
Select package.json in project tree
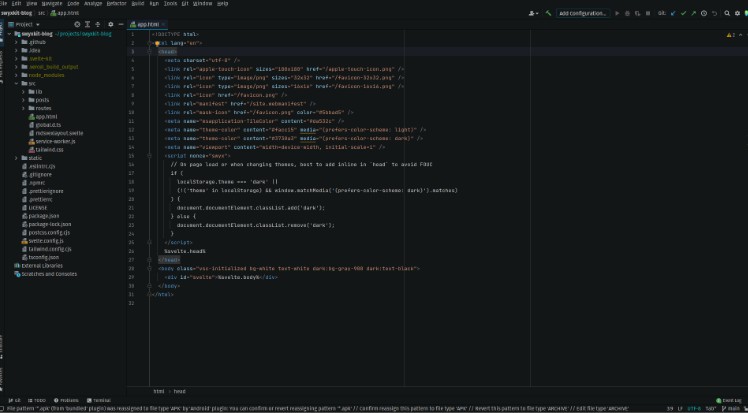40,216
